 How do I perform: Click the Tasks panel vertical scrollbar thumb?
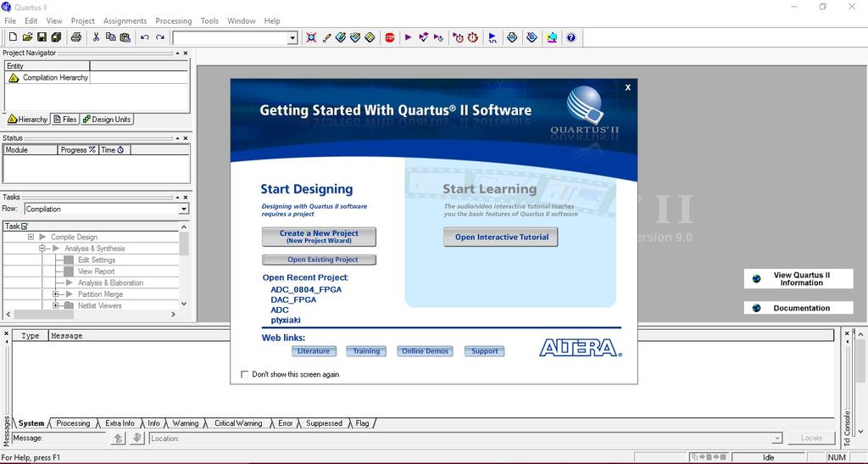point(184,244)
